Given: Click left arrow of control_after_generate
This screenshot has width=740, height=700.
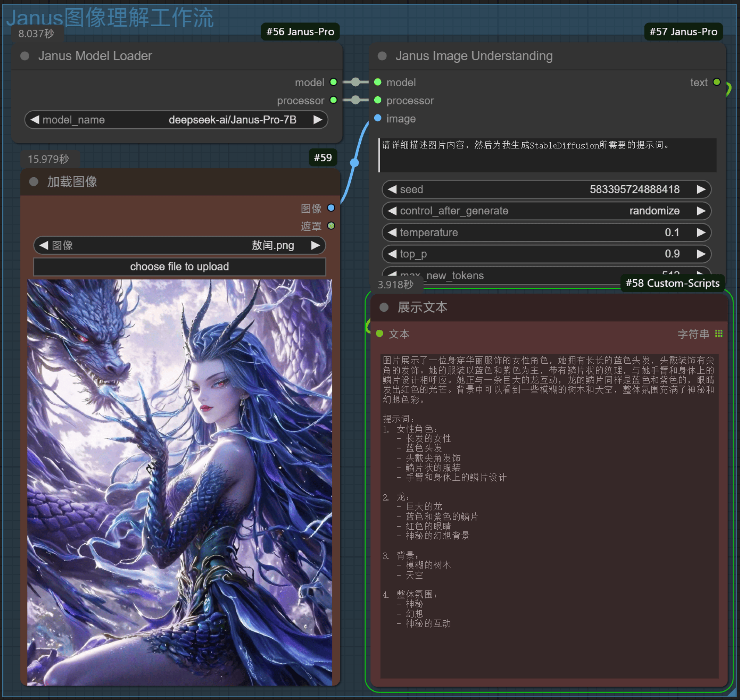Looking at the screenshot, I should (x=392, y=211).
